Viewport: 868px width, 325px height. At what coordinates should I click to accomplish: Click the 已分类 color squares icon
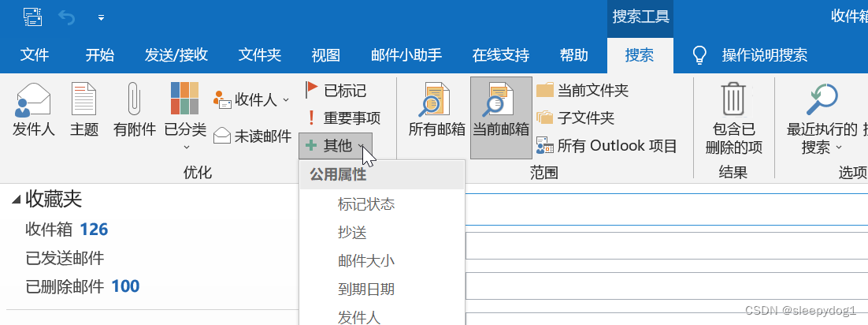pos(185,98)
